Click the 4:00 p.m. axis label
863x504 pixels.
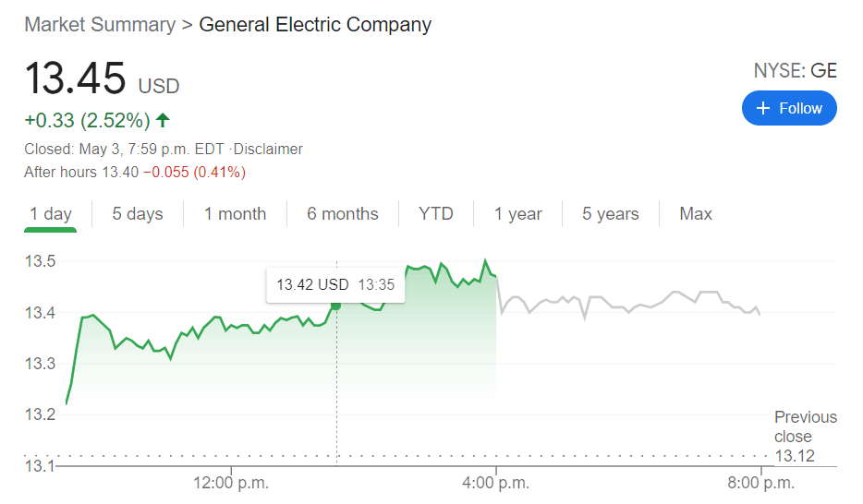tap(496, 483)
